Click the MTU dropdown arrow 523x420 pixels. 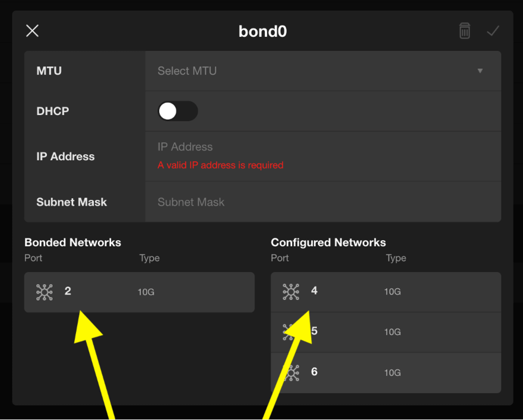(480, 71)
